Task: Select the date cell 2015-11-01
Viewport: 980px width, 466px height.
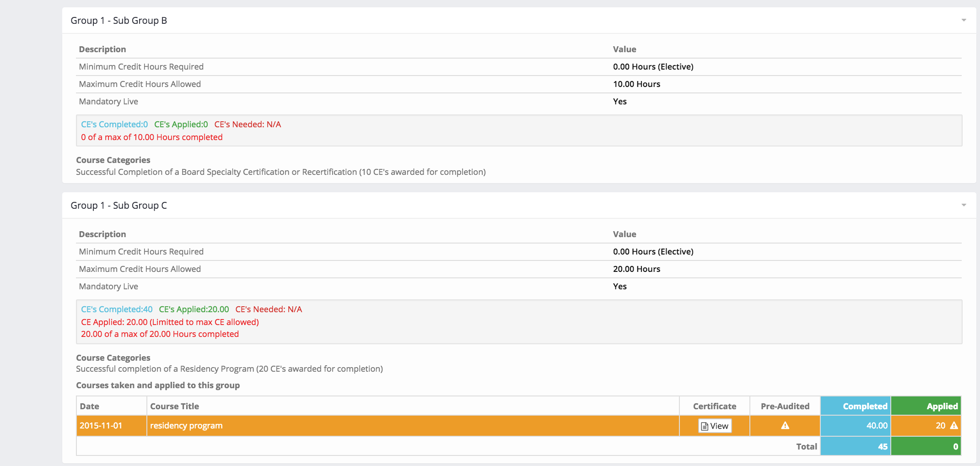Action: click(112, 426)
